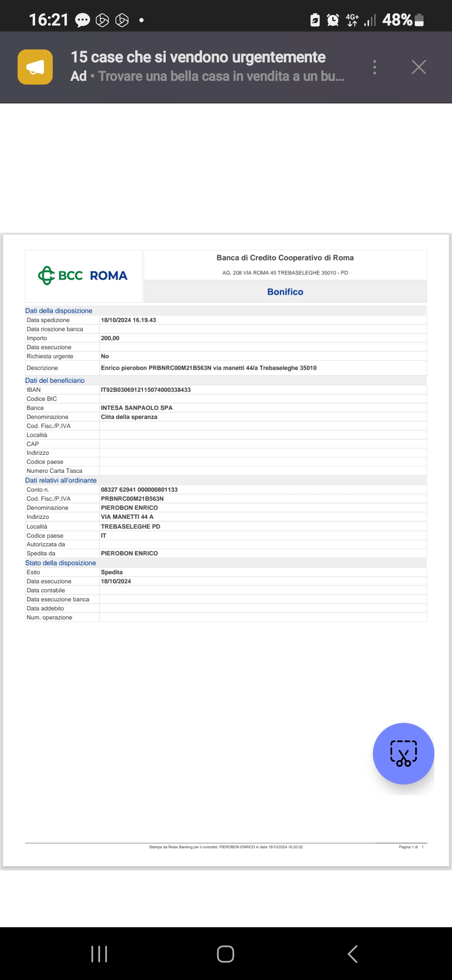Open recent apps from navigation bar

(x=99, y=954)
